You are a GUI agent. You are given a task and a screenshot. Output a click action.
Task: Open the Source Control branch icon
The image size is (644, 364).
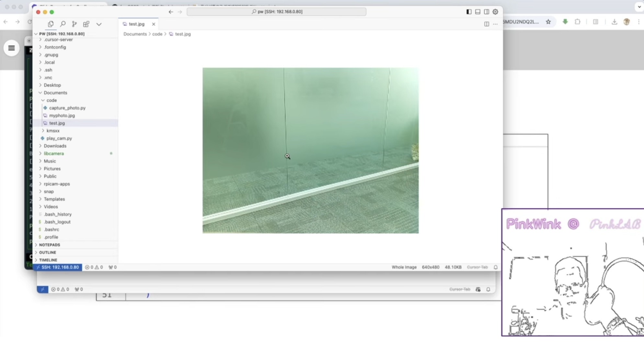pyautogui.click(x=74, y=24)
